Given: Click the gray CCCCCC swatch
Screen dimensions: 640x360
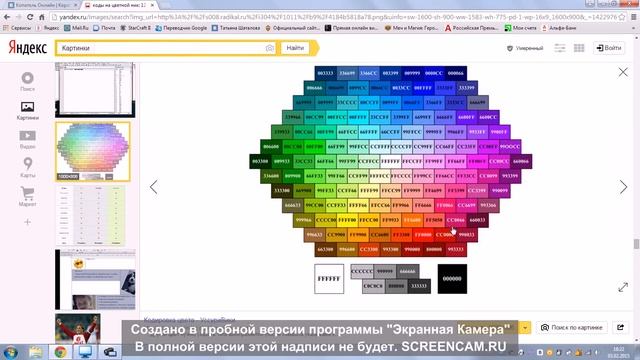Looking at the screenshot, I should point(362,271).
